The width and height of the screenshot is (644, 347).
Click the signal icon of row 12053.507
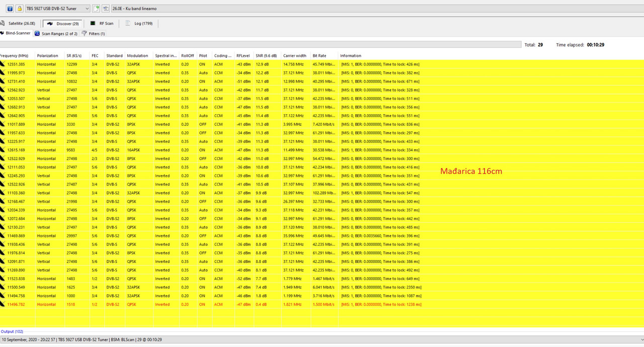(x=3, y=99)
